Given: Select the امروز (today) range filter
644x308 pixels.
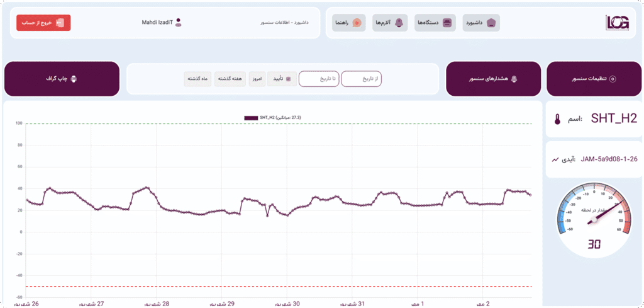Looking at the screenshot, I should 255,79.
